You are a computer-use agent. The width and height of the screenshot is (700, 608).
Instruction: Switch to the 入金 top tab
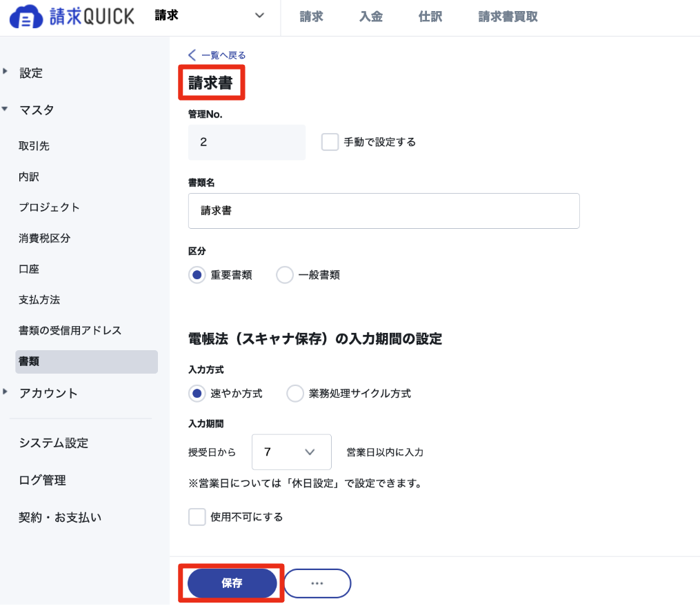point(371,17)
